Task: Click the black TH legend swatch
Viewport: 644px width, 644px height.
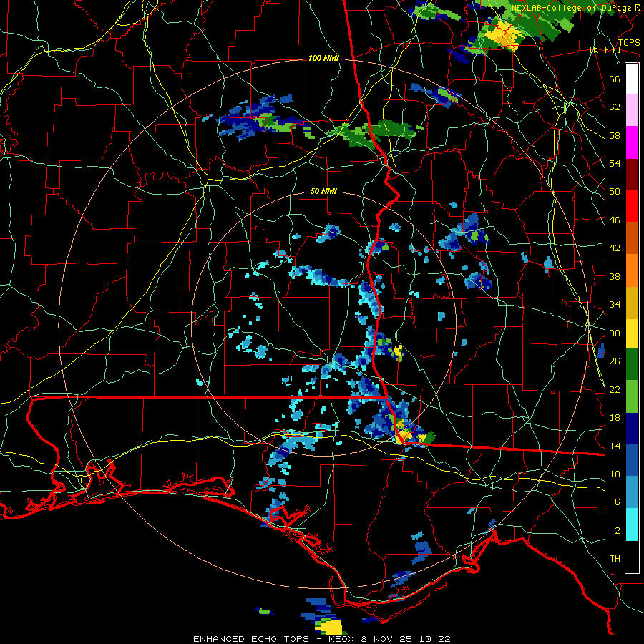Action: pos(632,557)
